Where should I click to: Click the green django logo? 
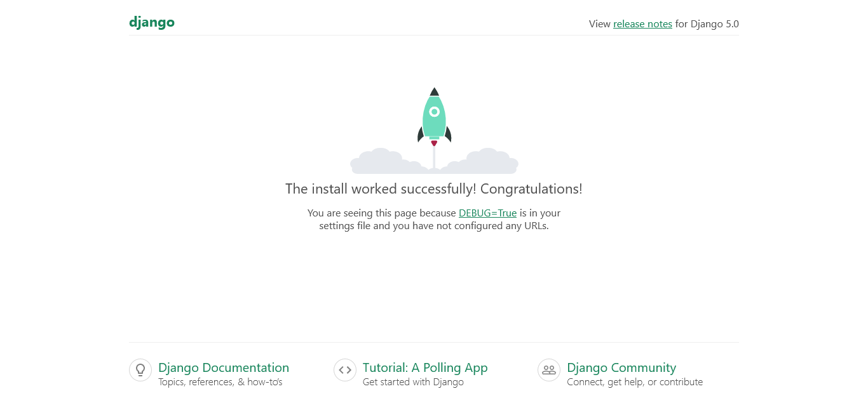tap(151, 22)
